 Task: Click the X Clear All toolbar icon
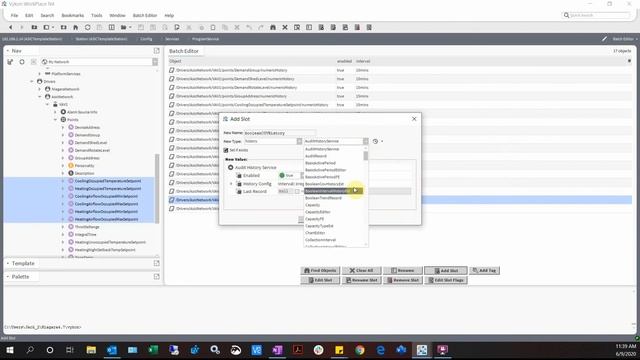pyautogui.click(x=285, y=27)
